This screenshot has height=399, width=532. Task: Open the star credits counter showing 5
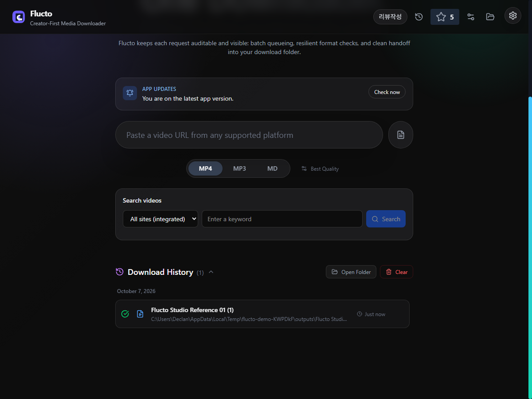pyautogui.click(x=444, y=17)
